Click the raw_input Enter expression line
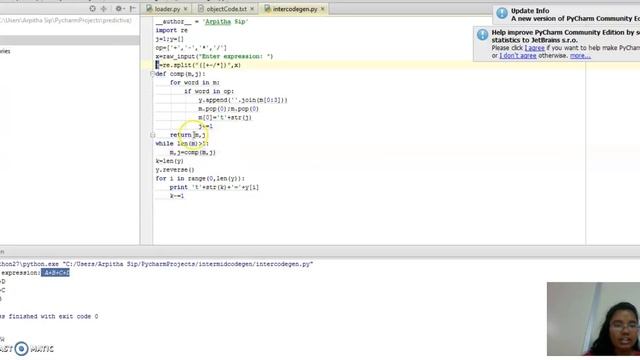The image size is (640, 360). coord(214,56)
